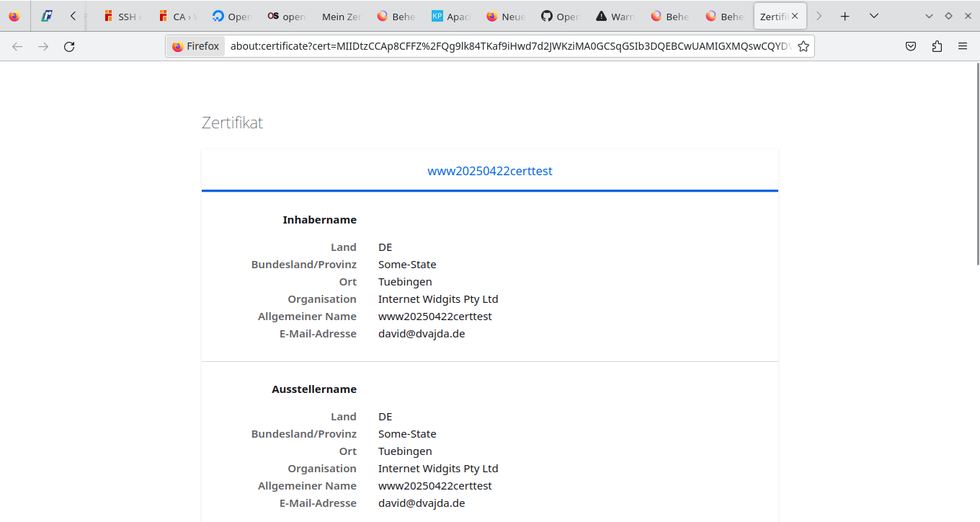The height and width of the screenshot is (522, 980).
Task: Reload the certificate page
Action: (x=69, y=47)
